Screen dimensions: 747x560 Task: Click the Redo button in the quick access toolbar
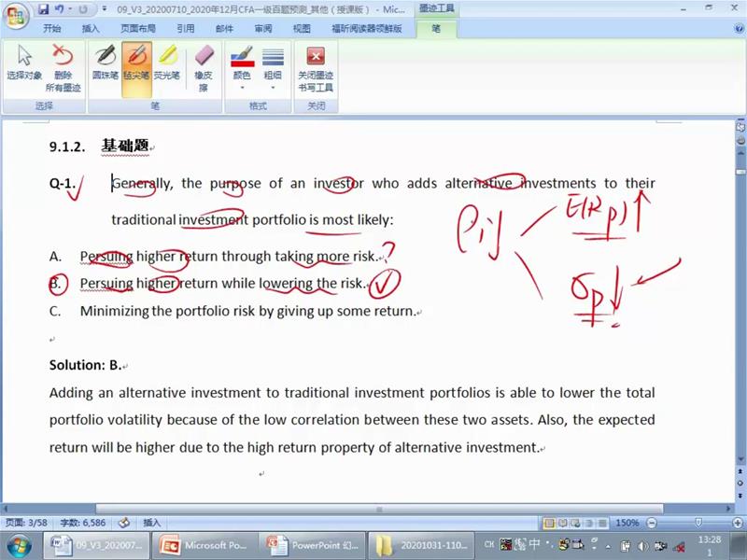pyautogui.click(x=83, y=9)
